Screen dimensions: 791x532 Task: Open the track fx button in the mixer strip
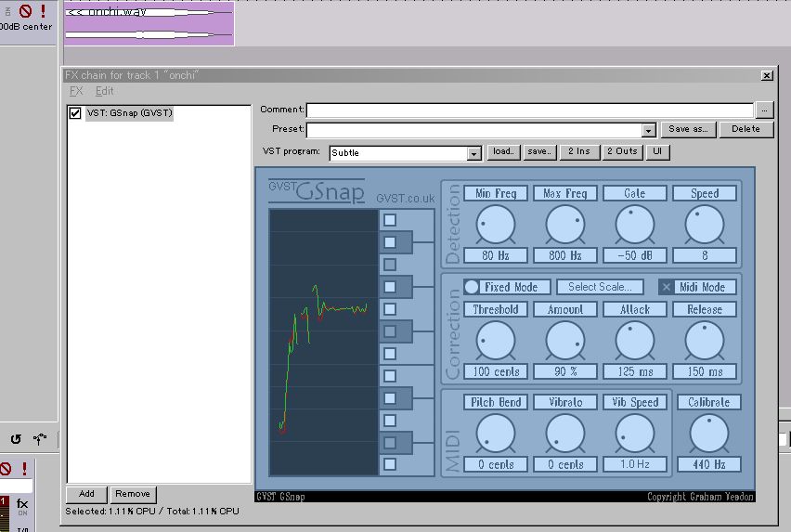[22, 506]
